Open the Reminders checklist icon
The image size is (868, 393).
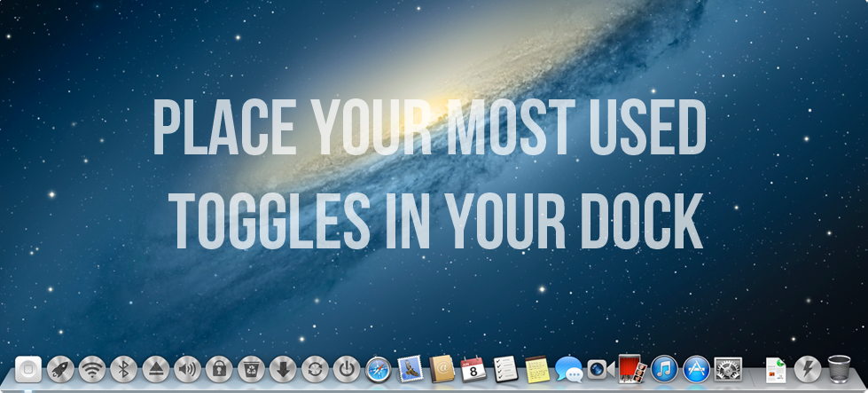[505, 369]
